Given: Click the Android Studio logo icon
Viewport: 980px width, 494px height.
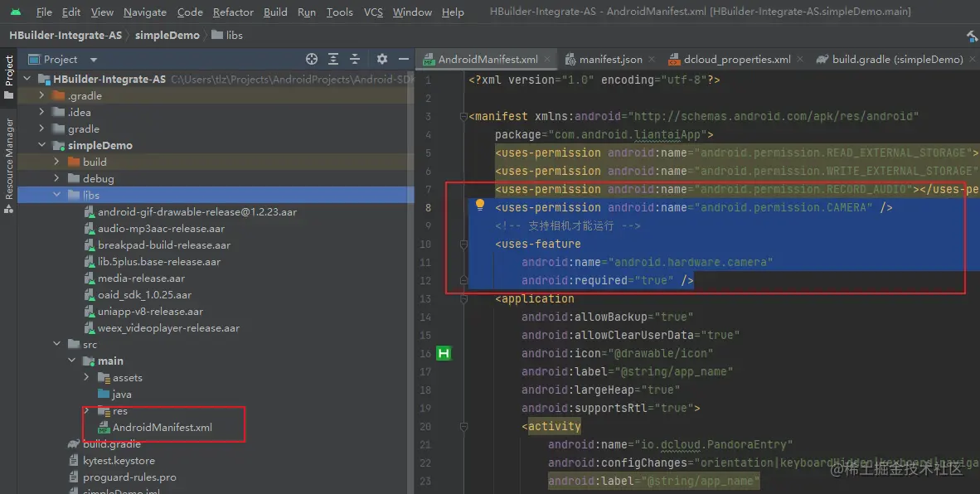Looking at the screenshot, I should (x=15, y=12).
